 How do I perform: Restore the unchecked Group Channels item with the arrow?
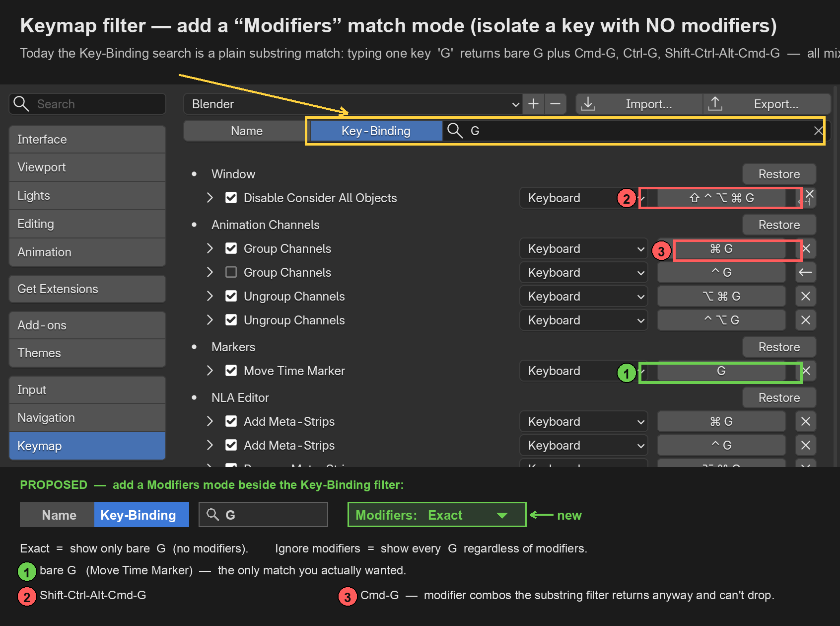[806, 272]
